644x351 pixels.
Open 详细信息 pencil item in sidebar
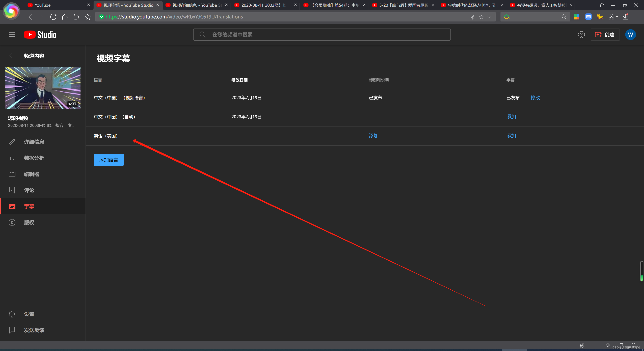[34, 142]
